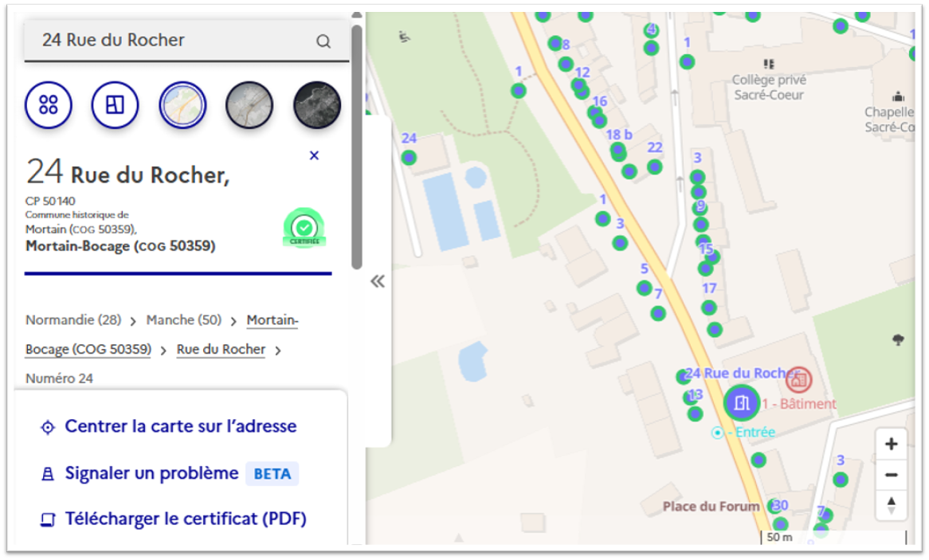Click the 24 Rue du Rocher entrance marker

coord(742,402)
